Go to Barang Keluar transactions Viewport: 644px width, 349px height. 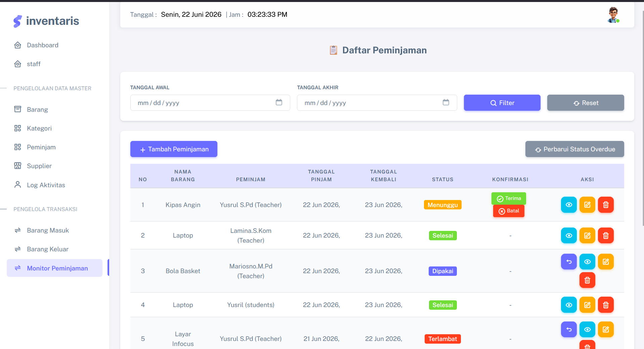point(54,249)
